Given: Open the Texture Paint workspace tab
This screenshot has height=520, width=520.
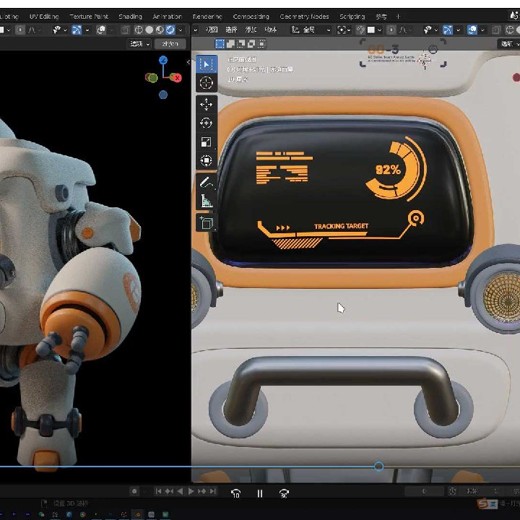Looking at the screenshot, I should click(x=89, y=16).
